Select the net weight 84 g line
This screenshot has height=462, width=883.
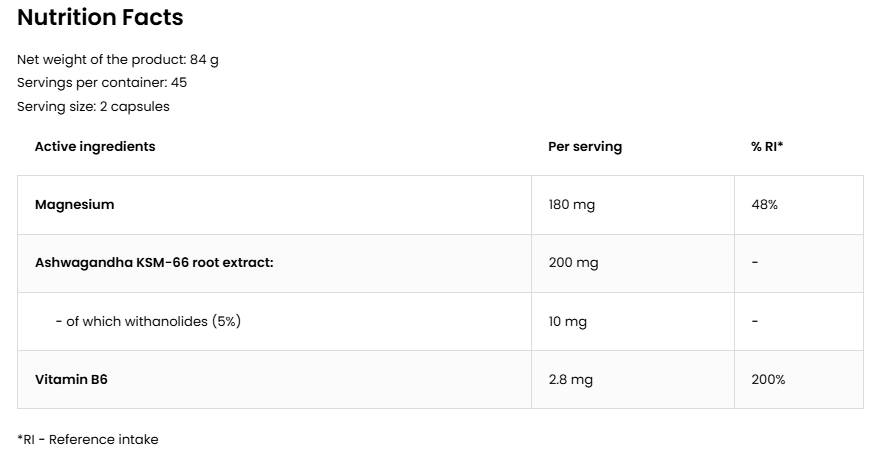[x=118, y=59]
